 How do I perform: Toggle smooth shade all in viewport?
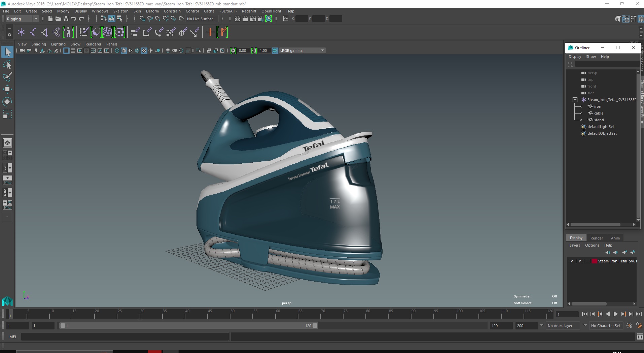124,51
